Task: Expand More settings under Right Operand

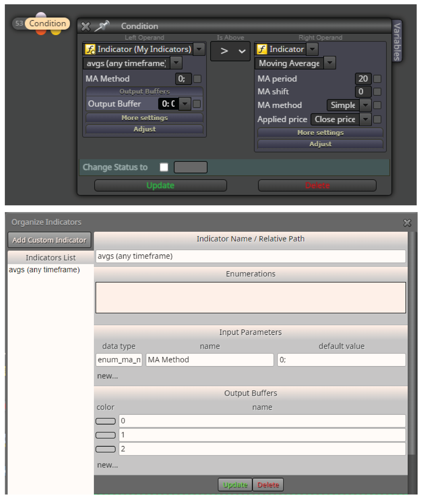Action: point(320,133)
